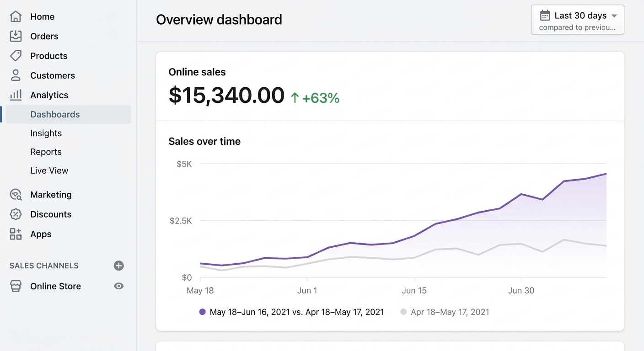644x351 pixels.
Task: Open Marketing via the target icon
Action: coord(16,195)
